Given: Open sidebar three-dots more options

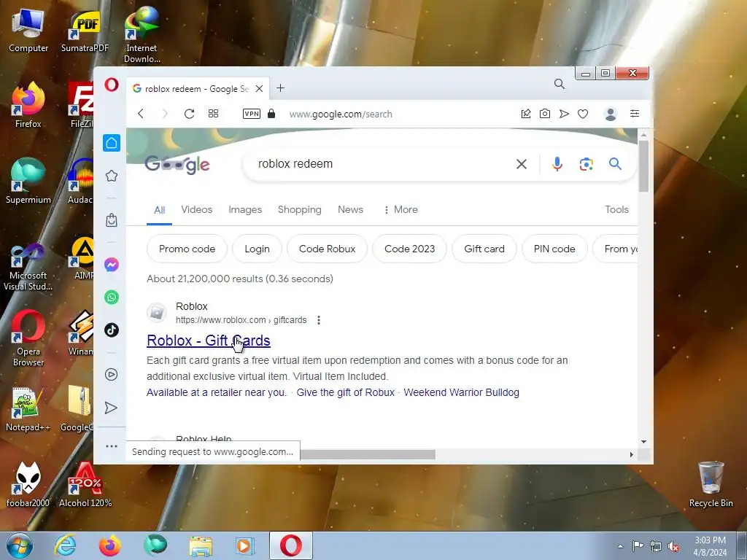Looking at the screenshot, I should tap(112, 446).
